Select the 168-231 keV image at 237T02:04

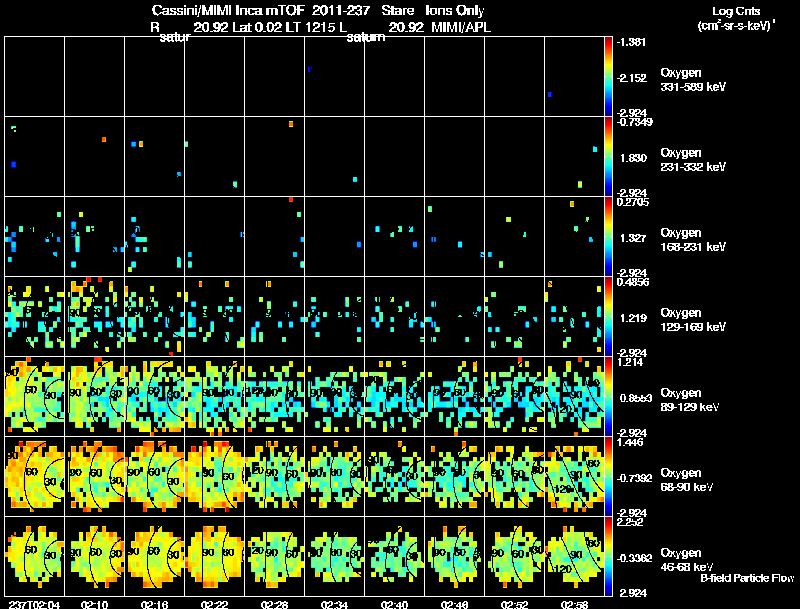click(35, 237)
